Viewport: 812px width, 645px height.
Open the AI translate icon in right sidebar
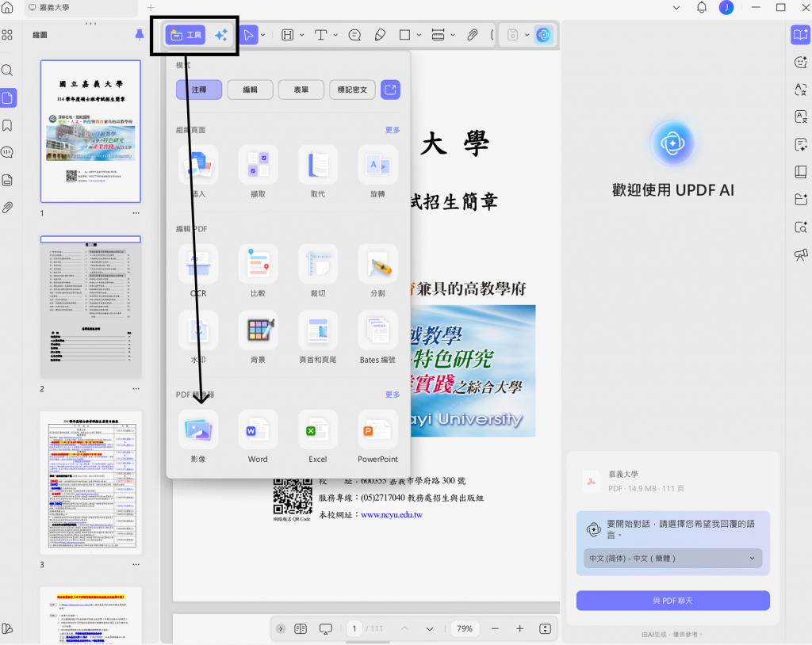coord(801,90)
